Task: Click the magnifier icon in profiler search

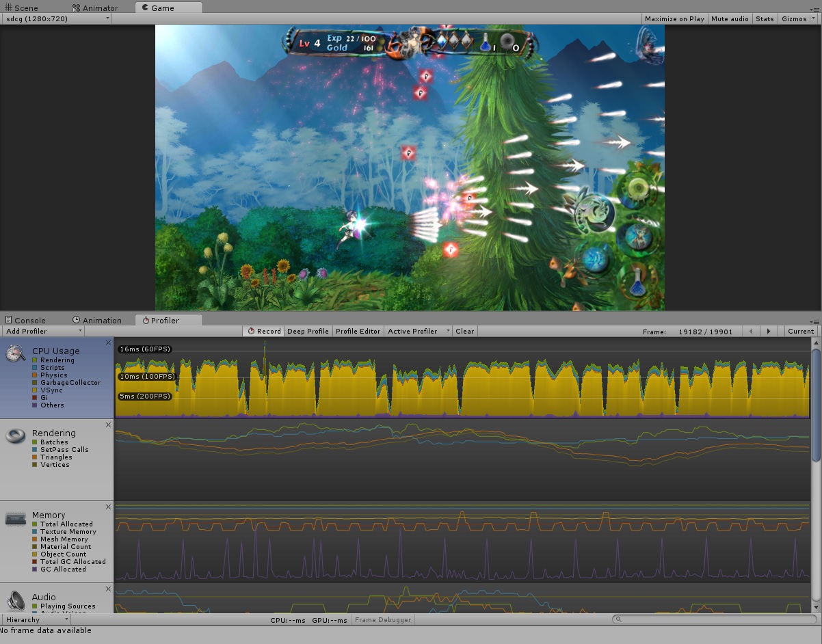Action: pyautogui.click(x=618, y=620)
